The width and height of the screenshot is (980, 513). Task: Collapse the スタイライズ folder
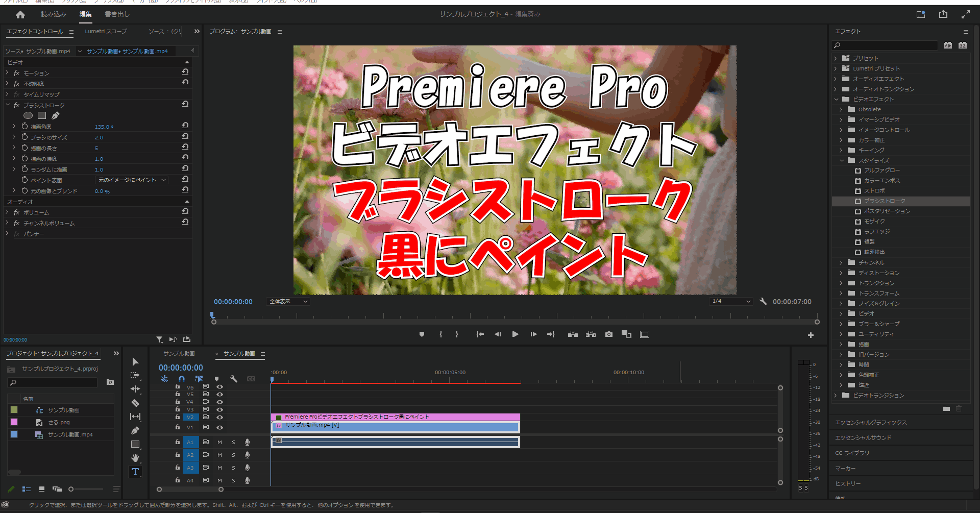(842, 160)
